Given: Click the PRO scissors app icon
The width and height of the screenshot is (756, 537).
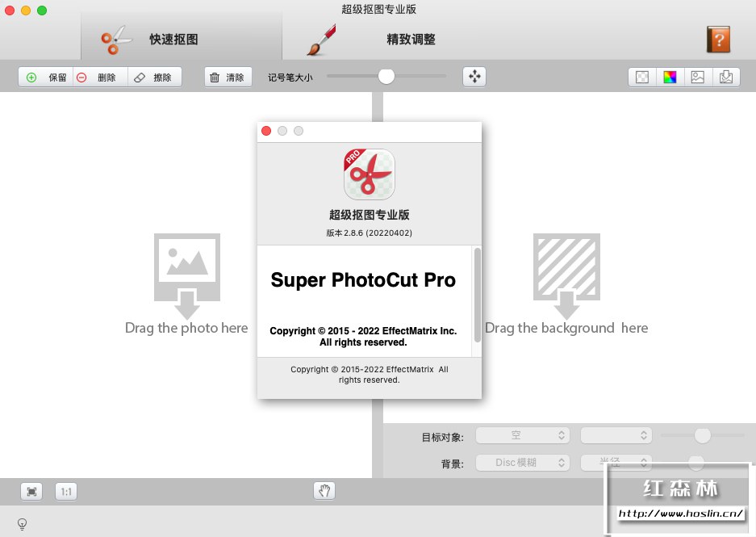Looking at the screenshot, I should 370,174.
